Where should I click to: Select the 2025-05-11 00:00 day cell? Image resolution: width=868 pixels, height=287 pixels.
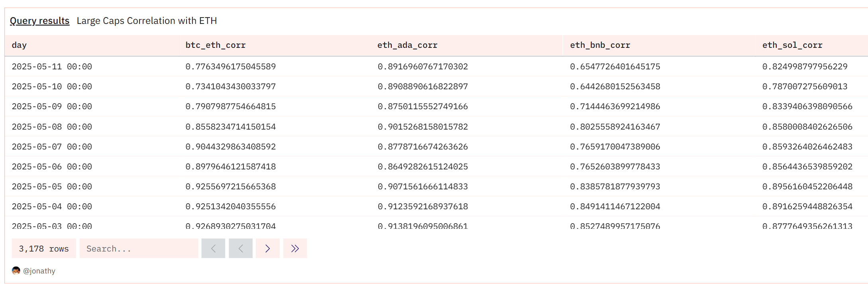(52, 67)
